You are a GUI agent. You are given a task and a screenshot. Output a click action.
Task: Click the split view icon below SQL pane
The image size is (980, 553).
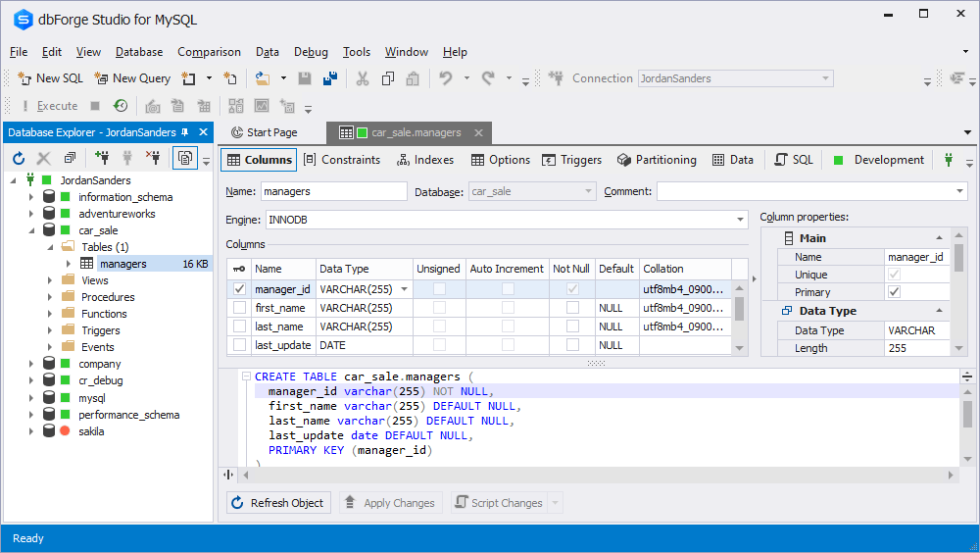click(x=228, y=475)
